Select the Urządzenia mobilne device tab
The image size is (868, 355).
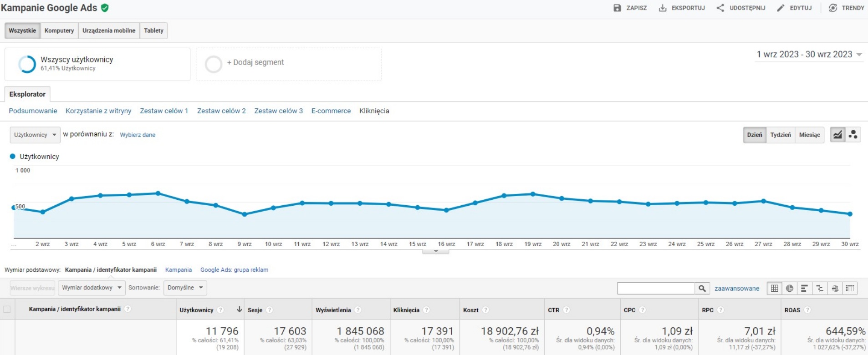click(109, 30)
